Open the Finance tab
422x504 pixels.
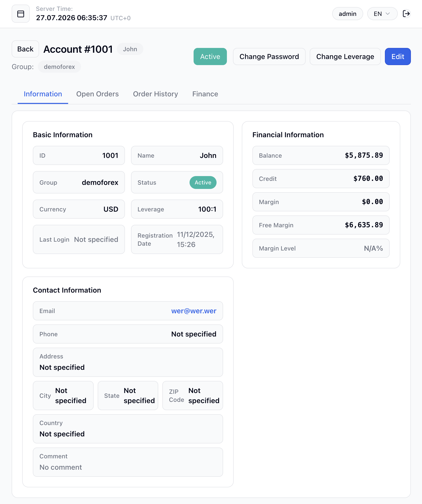point(205,94)
